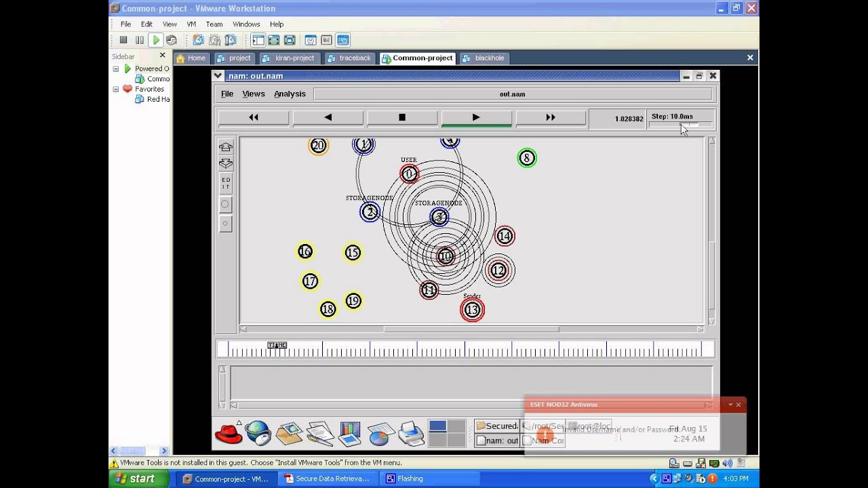Viewport: 868px width, 488px height.
Task: Click the EDIT button in nam sidebar
Action: click(226, 184)
